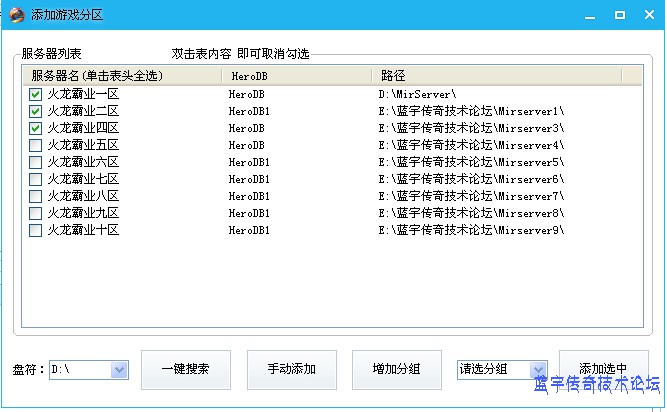Maximize the 添加游戏分区 window
Image resolution: width=667 pixels, height=412 pixels.
tap(620, 15)
